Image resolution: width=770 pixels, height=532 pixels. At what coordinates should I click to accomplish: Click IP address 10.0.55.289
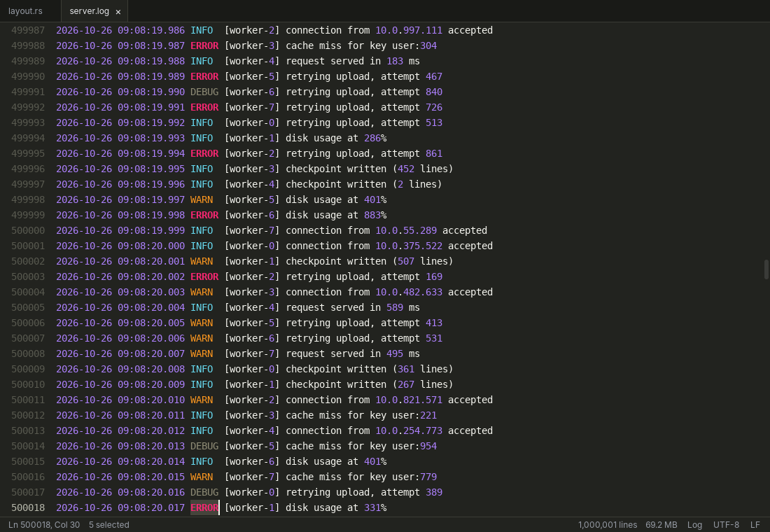click(x=405, y=230)
